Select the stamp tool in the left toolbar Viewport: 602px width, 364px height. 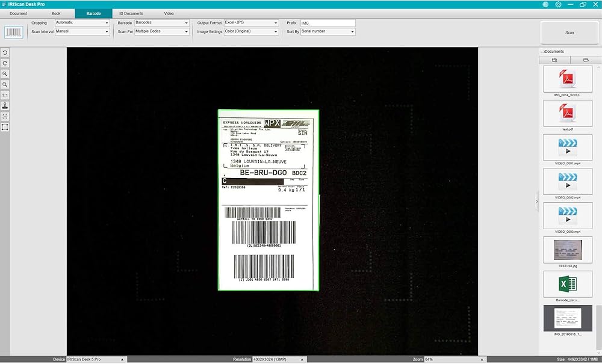(5, 106)
